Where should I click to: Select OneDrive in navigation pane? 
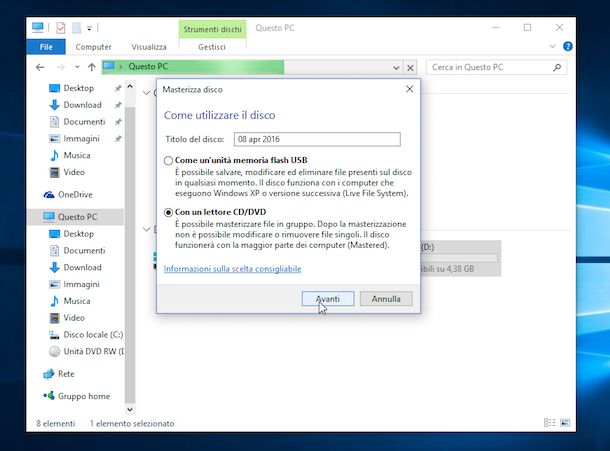coord(75,195)
